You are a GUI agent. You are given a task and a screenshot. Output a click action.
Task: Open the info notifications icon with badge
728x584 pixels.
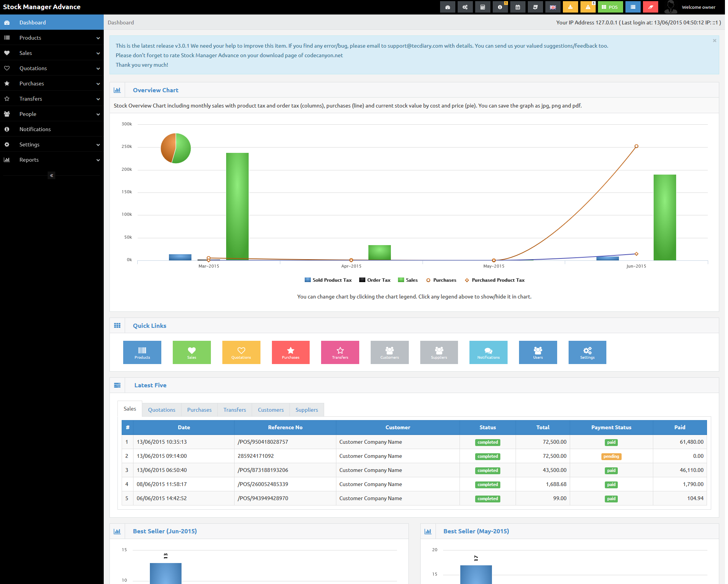(500, 7)
